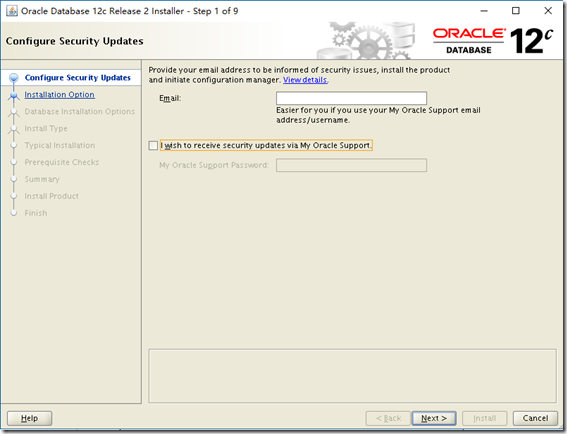This screenshot has width=567, height=434.
Task: Click the Summary step circle marker
Action: (x=14, y=179)
